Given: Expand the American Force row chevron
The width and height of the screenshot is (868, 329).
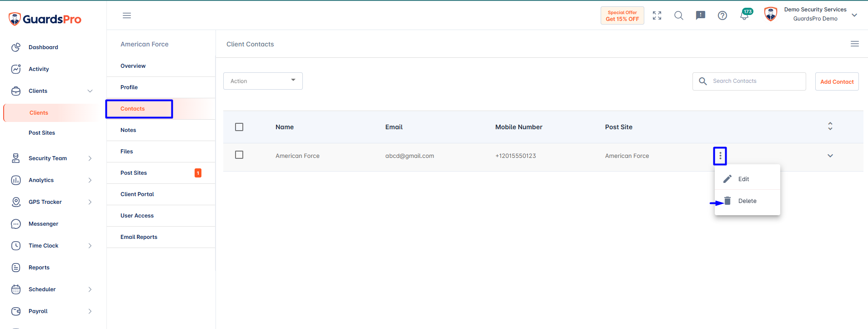Looking at the screenshot, I should pos(830,156).
